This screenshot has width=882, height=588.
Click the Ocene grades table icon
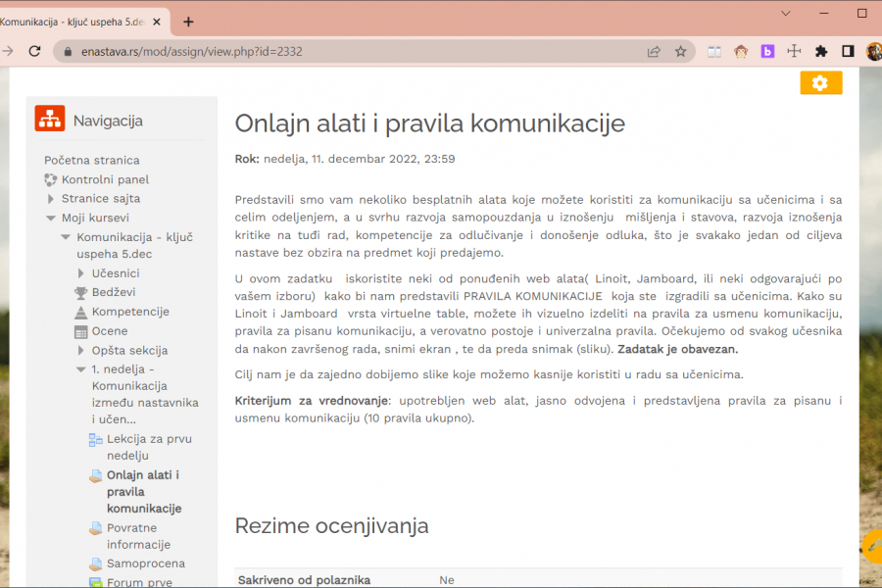tap(81, 331)
